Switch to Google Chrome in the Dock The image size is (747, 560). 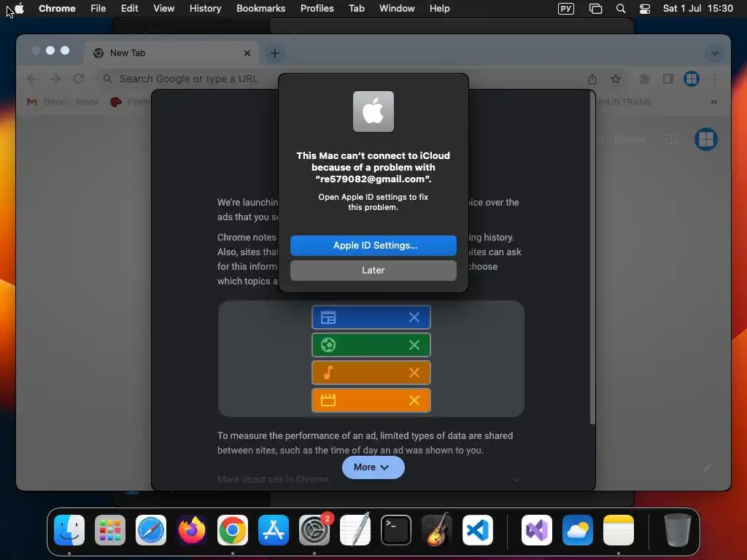click(233, 530)
